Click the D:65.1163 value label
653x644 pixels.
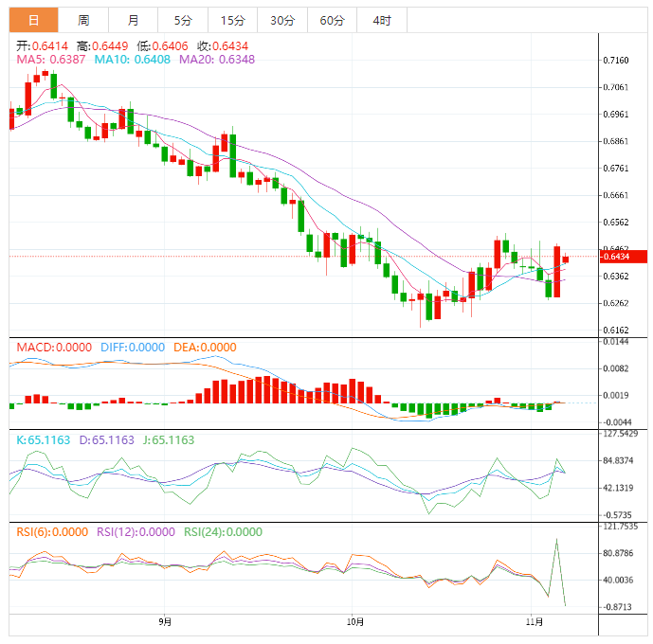[x=106, y=440]
